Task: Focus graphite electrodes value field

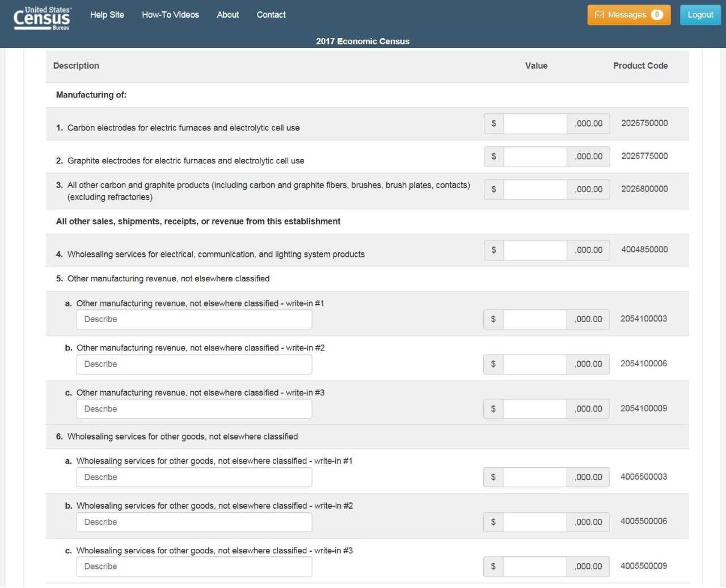Action: coord(534,156)
